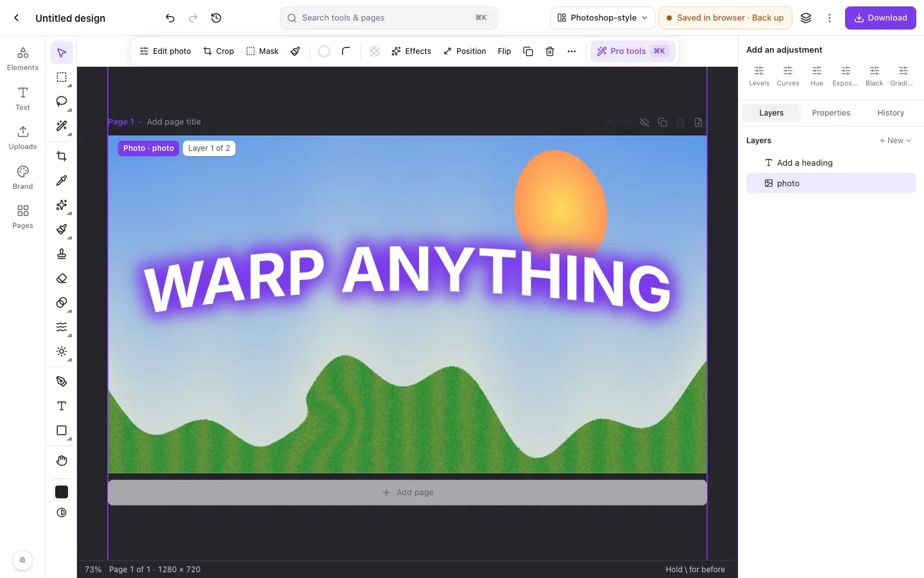Switch to the Properties tab

tap(831, 113)
